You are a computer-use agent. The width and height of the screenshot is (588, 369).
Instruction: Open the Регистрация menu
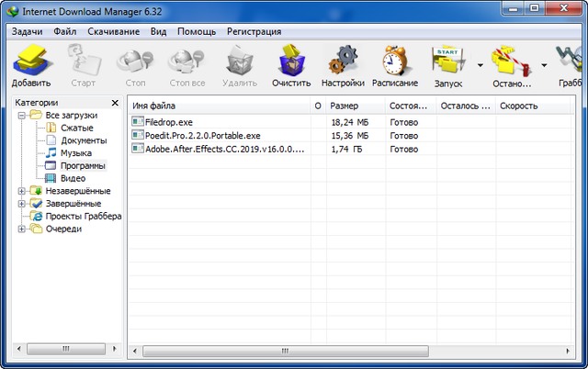pos(254,31)
